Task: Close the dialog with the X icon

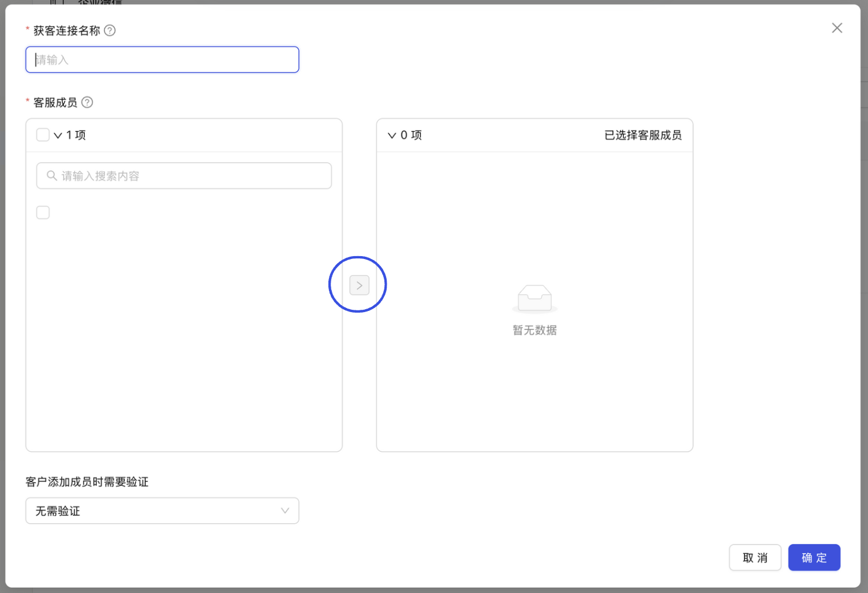Action: click(837, 28)
